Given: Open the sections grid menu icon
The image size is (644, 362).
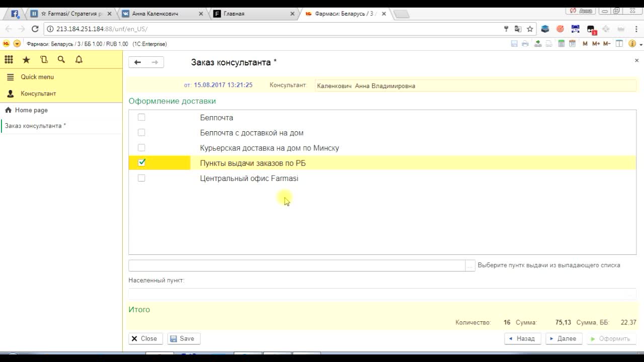Looking at the screenshot, I should click(9, 60).
